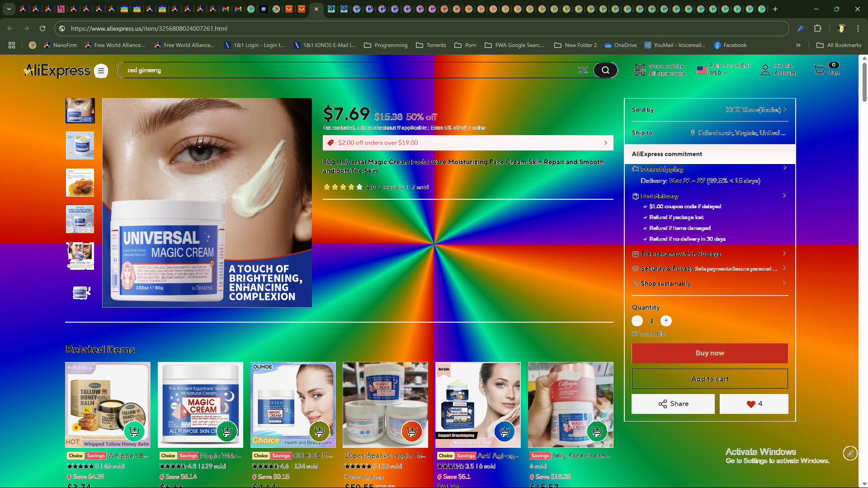Expand Free shipping details chevron
The image size is (868, 488).
[785, 168]
